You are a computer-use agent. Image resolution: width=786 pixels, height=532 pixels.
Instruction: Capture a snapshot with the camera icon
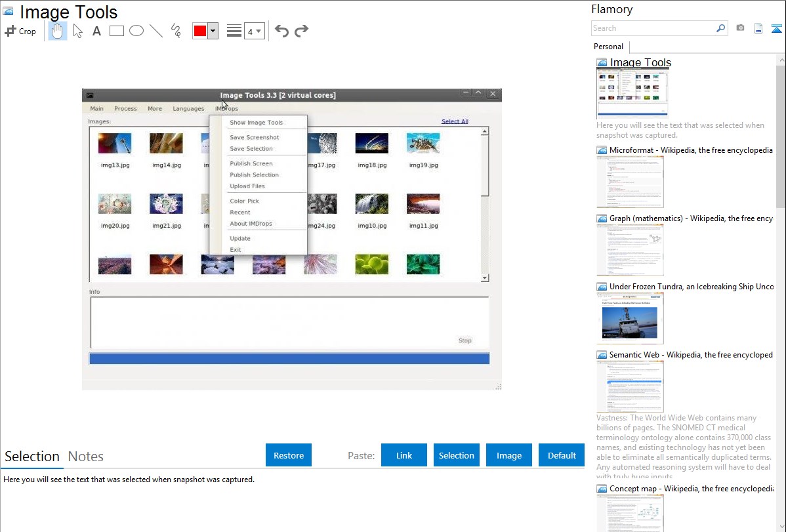[x=740, y=28]
